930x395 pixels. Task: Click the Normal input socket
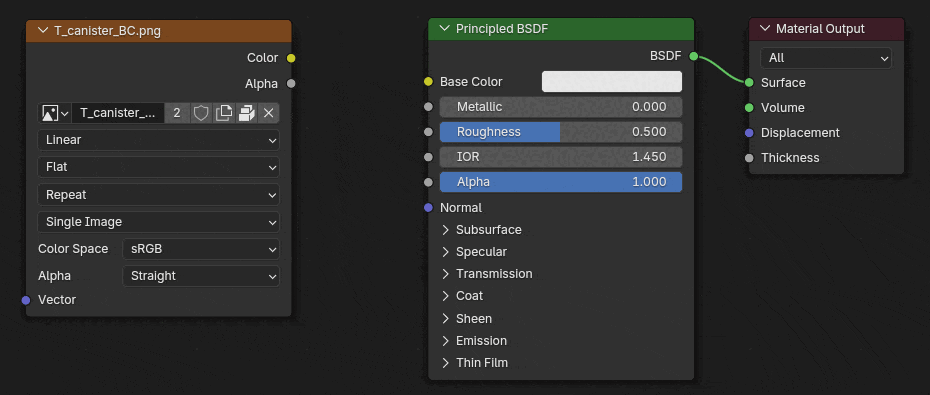[429, 208]
